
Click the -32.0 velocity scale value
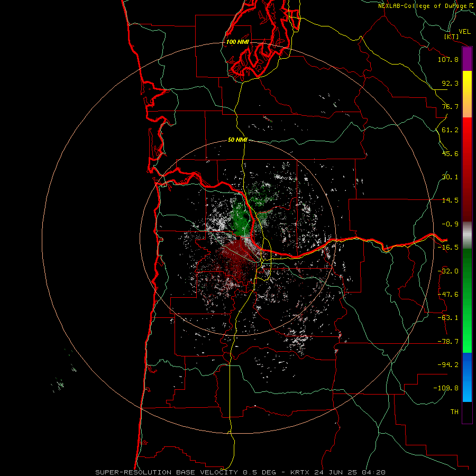pos(448,271)
